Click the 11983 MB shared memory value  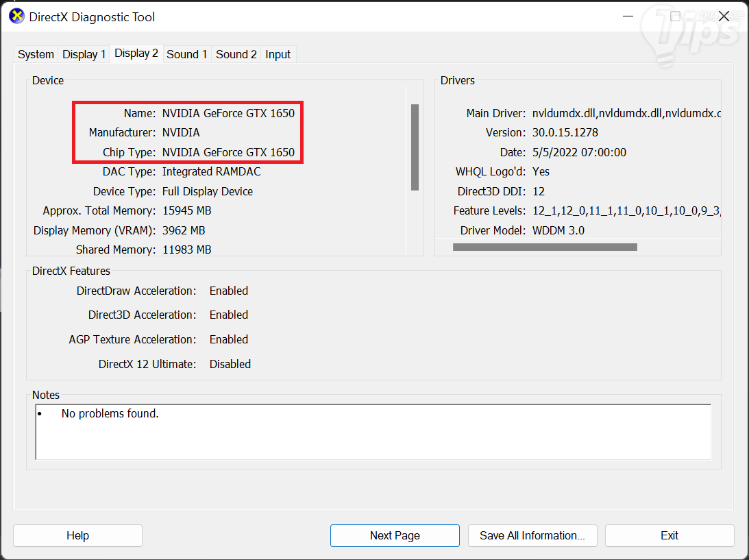pyautogui.click(x=187, y=249)
